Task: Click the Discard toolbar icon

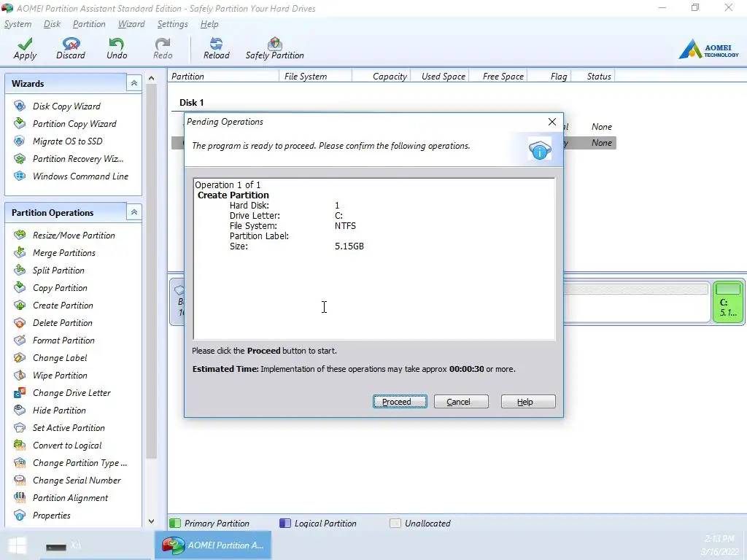Action: [x=71, y=44]
